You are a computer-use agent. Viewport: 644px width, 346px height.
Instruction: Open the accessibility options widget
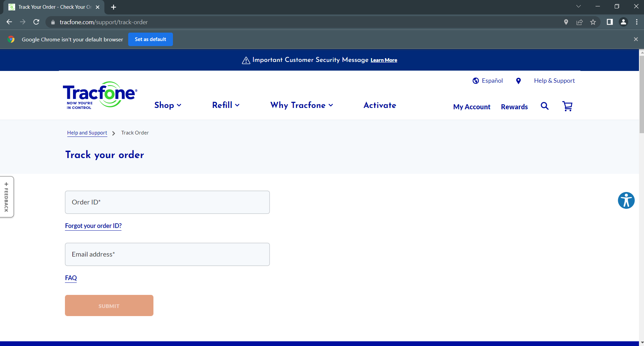pos(626,200)
